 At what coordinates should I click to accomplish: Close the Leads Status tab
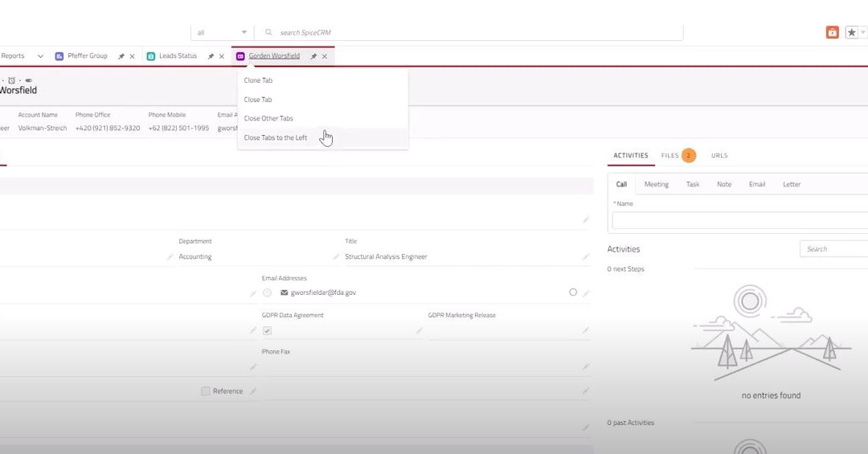(222, 56)
